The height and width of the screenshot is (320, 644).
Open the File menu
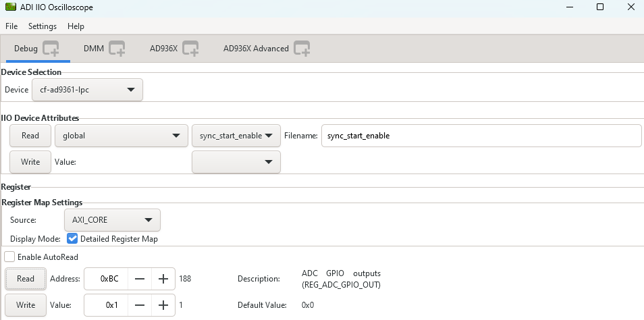coord(11,26)
